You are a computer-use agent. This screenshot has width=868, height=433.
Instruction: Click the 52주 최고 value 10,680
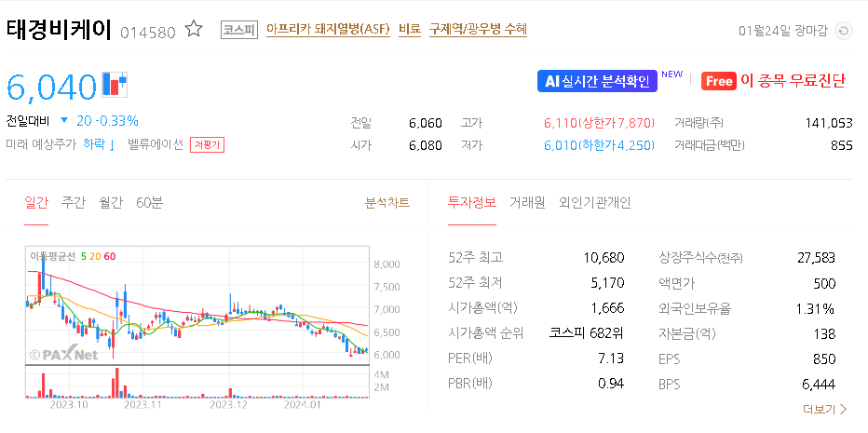[x=604, y=258]
